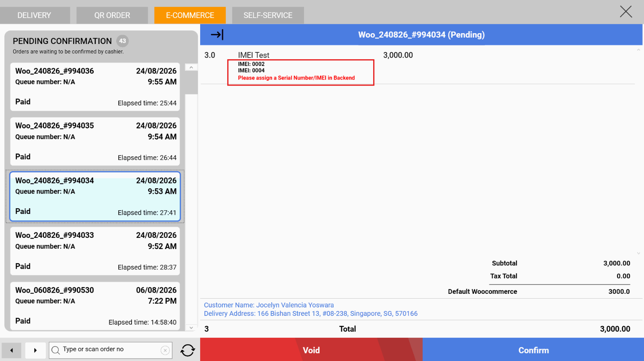Select order Woo_240826_#994036
Viewport: 644px width, 361px height.
[x=95, y=86]
